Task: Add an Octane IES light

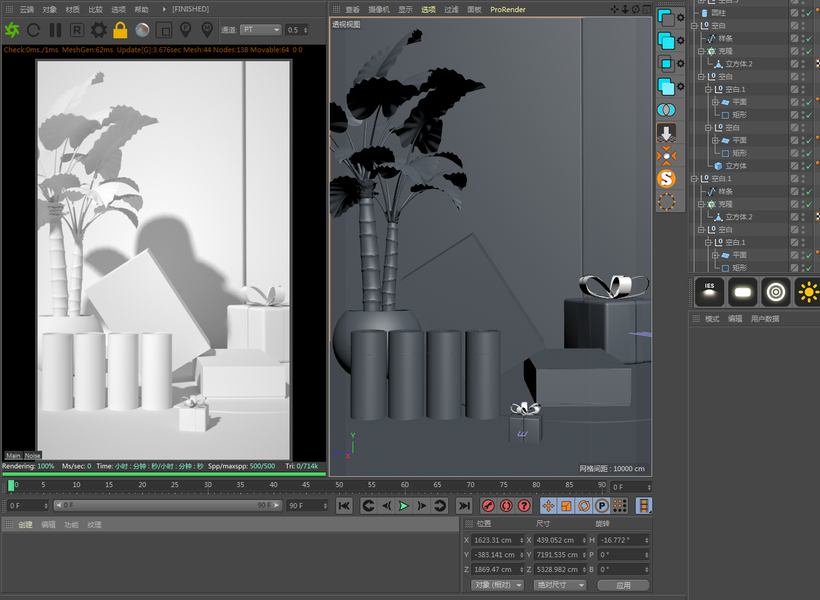Action: (709, 292)
